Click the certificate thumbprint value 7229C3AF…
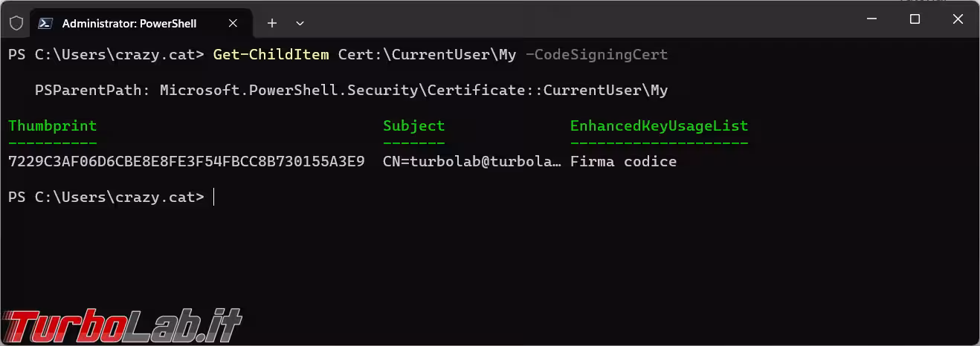This screenshot has width=980, height=346. (186, 161)
